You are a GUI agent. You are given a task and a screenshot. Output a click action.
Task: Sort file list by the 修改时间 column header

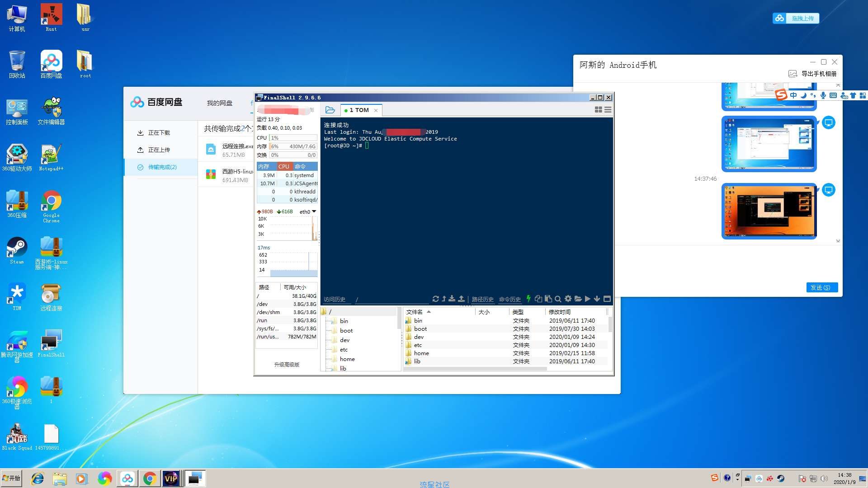coord(576,312)
